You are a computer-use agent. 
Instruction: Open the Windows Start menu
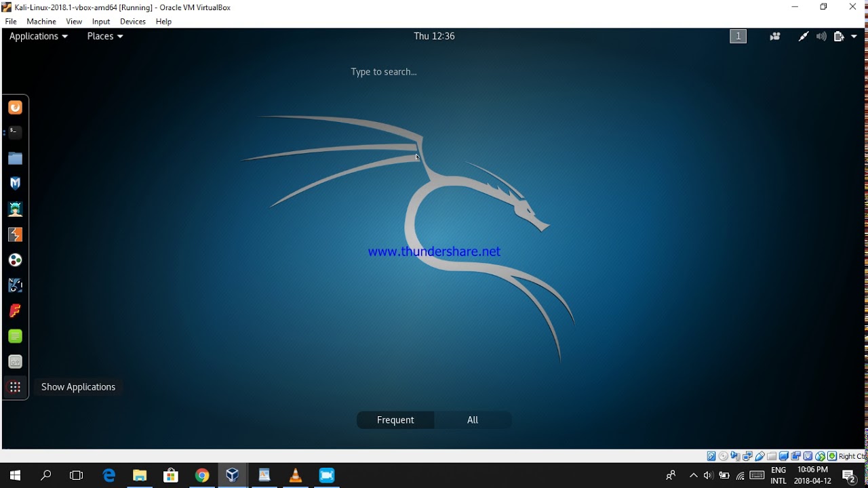click(15, 476)
